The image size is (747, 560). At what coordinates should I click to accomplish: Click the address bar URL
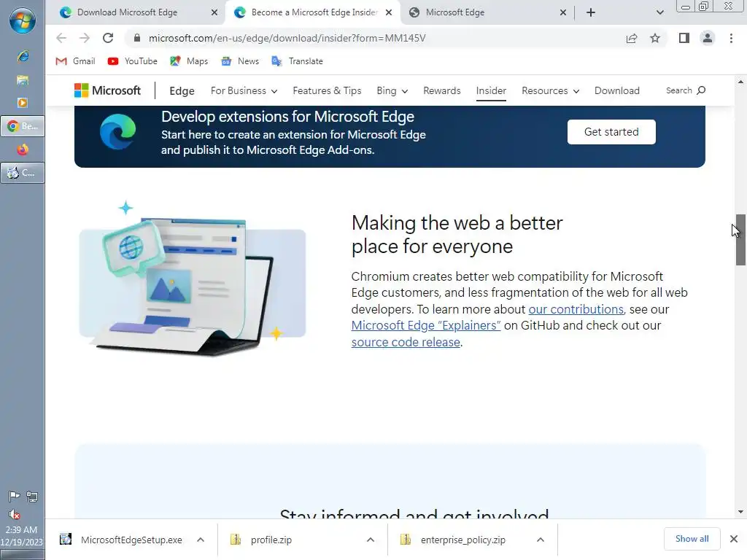[287, 38]
